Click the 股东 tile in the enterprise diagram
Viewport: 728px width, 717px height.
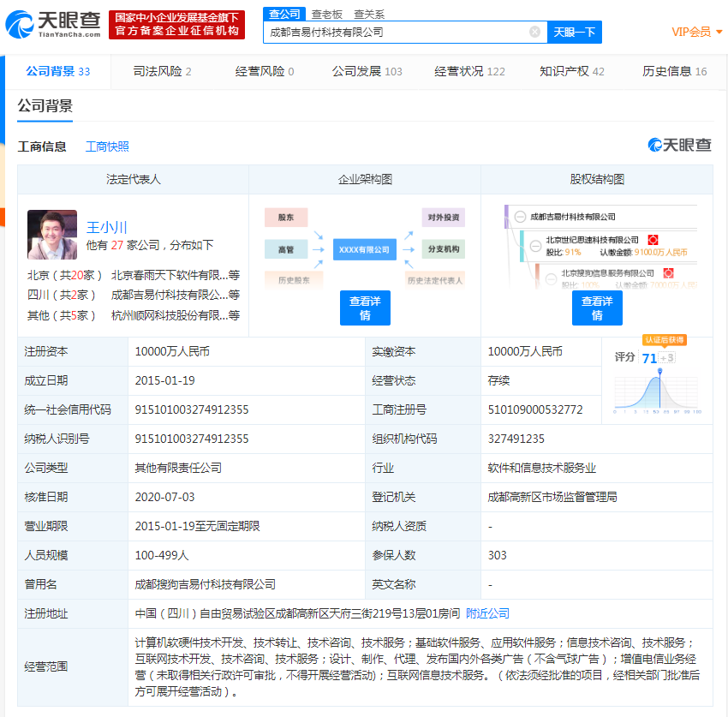pos(285,218)
